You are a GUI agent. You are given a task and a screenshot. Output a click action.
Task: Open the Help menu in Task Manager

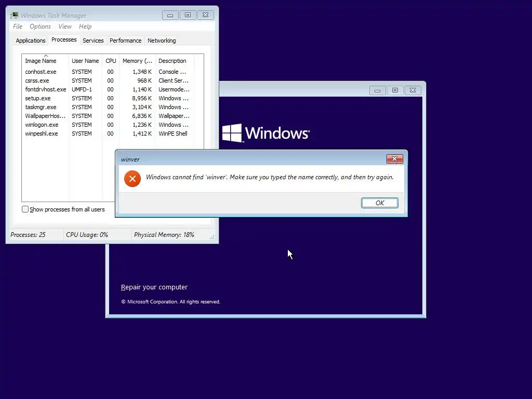(85, 26)
